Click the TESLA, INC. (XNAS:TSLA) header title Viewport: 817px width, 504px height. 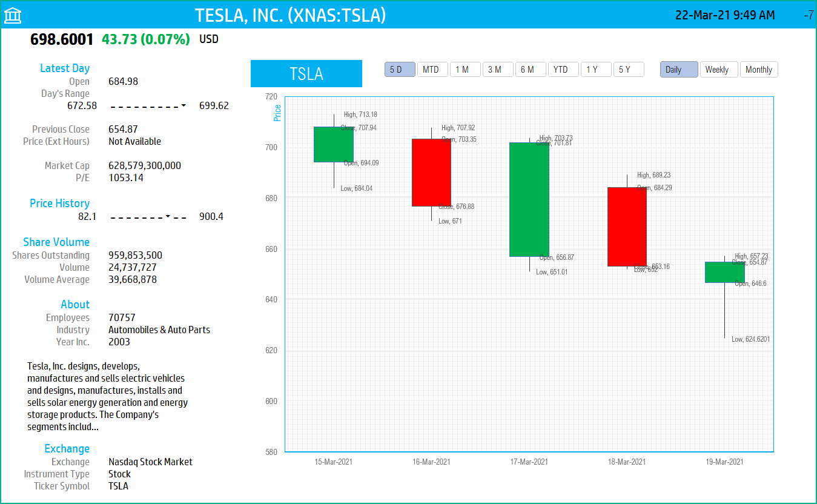point(290,15)
